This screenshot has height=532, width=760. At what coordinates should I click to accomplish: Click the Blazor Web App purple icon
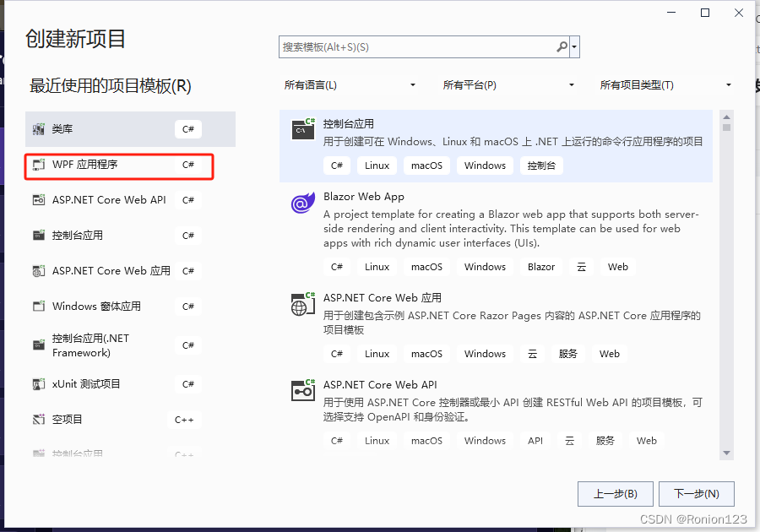point(303,202)
